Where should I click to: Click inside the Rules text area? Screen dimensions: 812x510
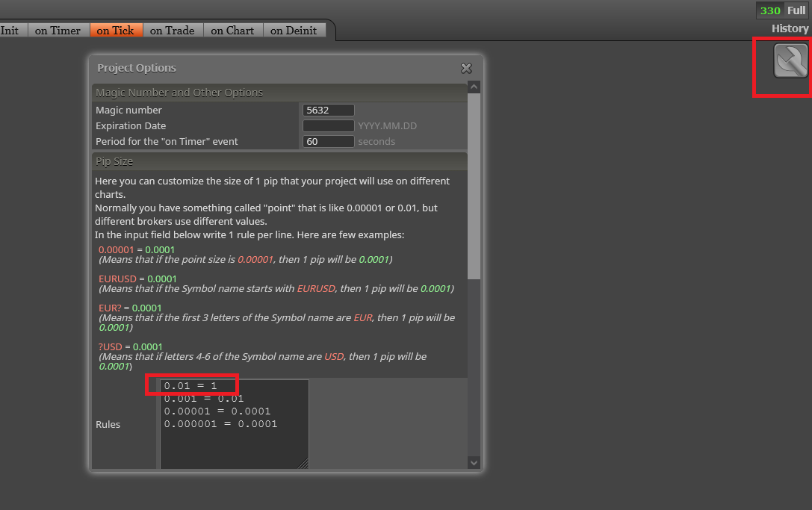(235, 424)
